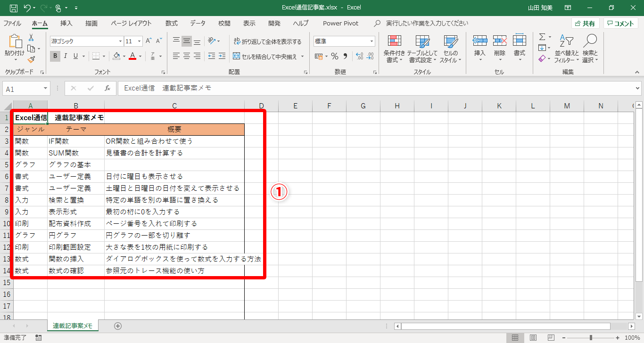Select the 連載記事案メモ sheet tab
Image resolution: width=644 pixels, height=343 pixels.
(73, 326)
